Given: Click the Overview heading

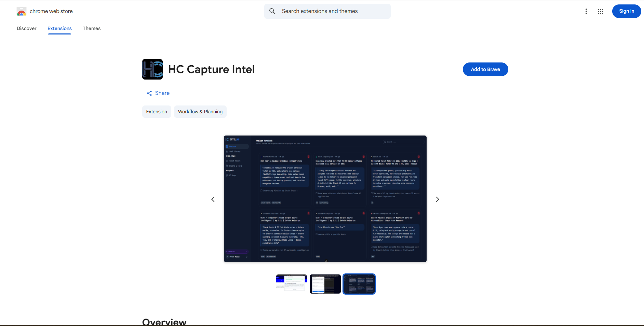Looking at the screenshot, I should coord(164,322).
